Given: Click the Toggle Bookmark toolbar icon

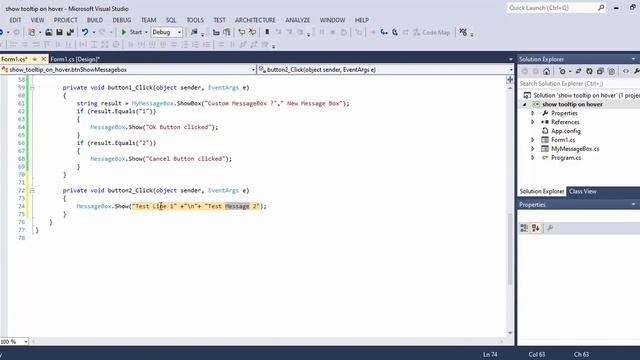Looking at the screenshot, I should point(267,32).
